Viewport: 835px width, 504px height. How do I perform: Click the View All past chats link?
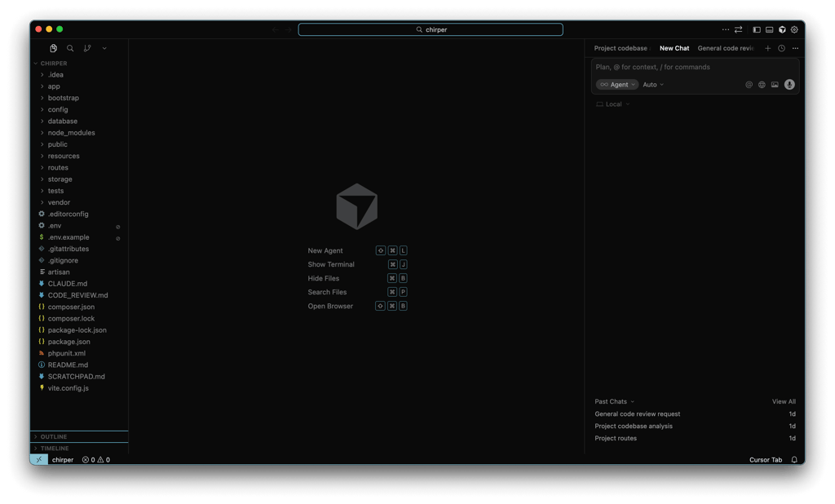click(784, 402)
